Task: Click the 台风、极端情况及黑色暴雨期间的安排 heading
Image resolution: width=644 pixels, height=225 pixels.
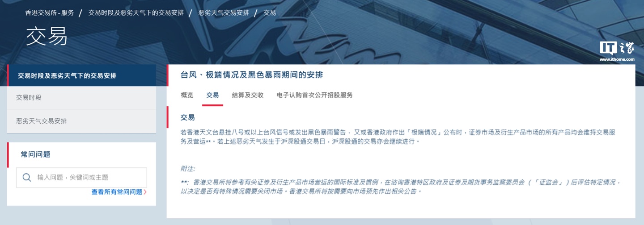Action: click(252, 75)
